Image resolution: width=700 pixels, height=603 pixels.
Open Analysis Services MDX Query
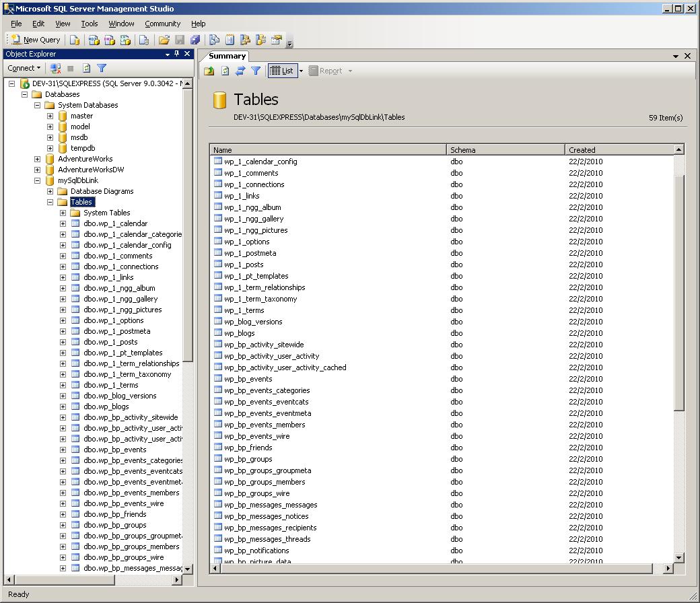click(x=94, y=40)
